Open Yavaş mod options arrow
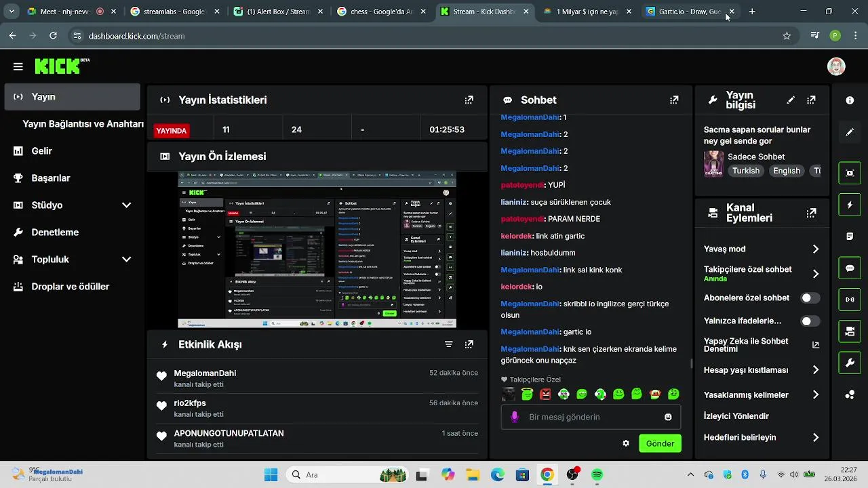 click(x=816, y=249)
